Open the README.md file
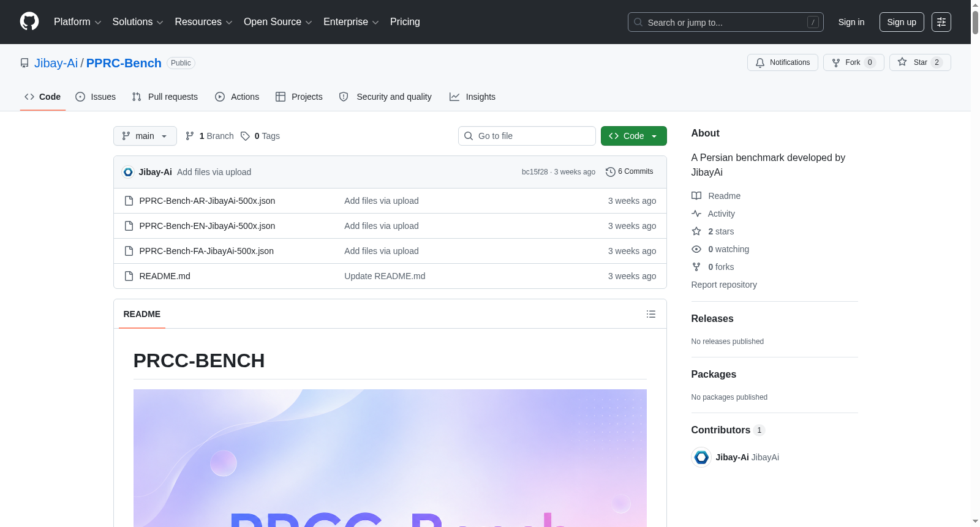The width and height of the screenshot is (980, 527). click(x=165, y=276)
